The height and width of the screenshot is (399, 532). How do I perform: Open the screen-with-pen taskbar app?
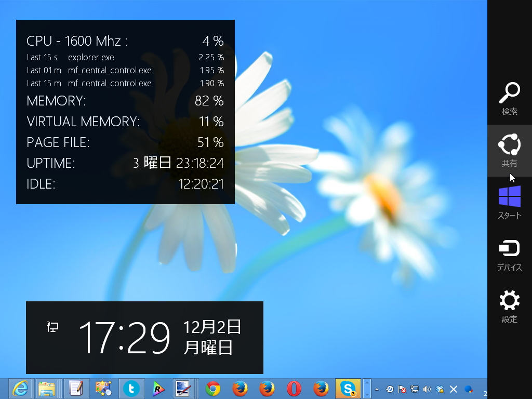pos(183,389)
